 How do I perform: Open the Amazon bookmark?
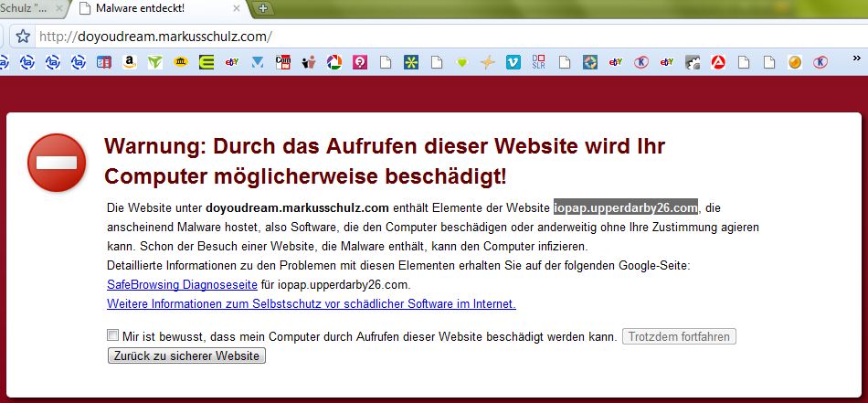130,63
